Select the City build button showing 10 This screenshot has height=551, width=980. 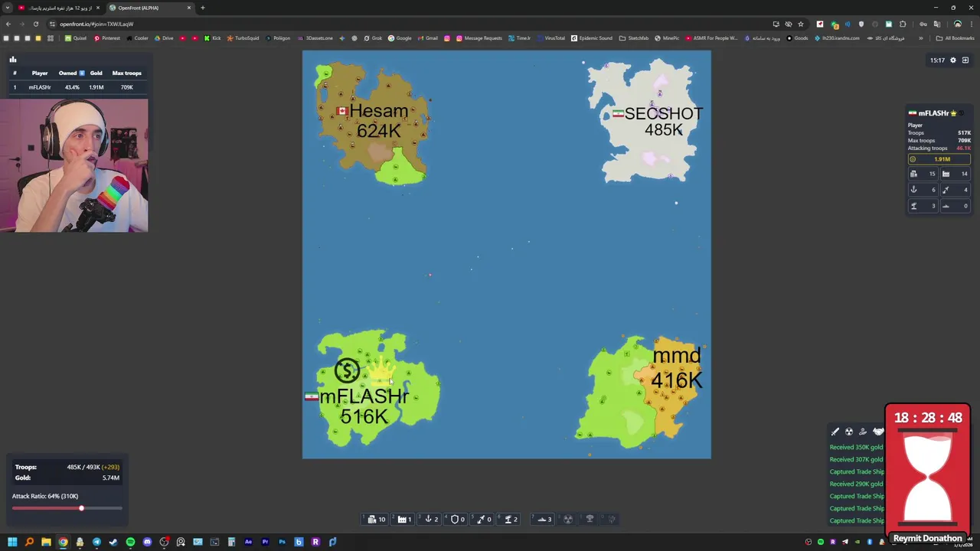(376, 520)
